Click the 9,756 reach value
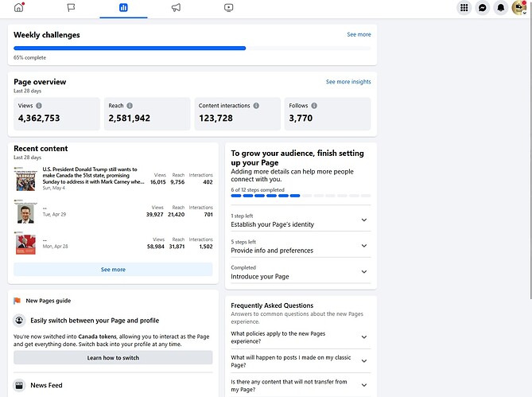Screen dimensions: 532x397 (177, 182)
